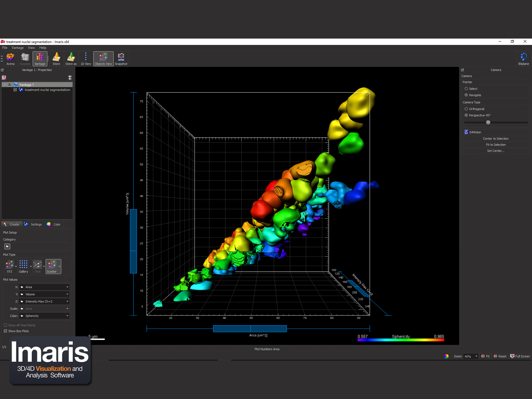Viewport: 532px width, 399px height.
Task: Toggle treatment nuclei segmentation checkbox
Action: 15,90
